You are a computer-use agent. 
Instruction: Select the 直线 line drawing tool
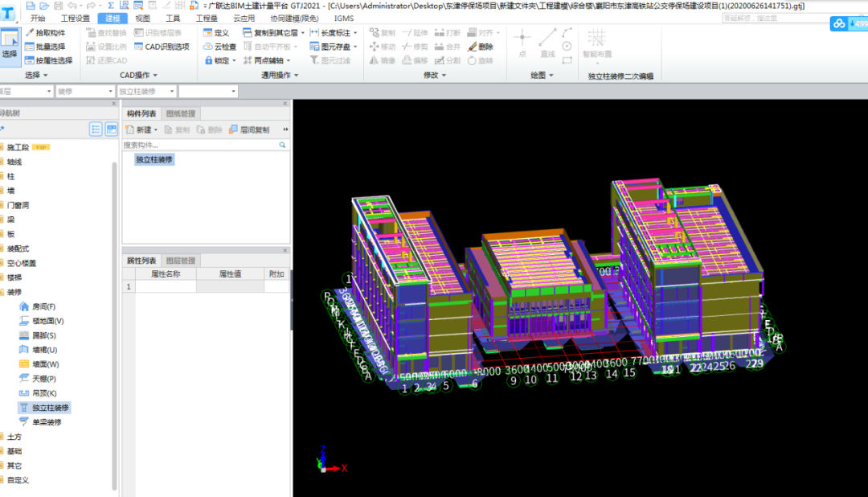point(547,43)
